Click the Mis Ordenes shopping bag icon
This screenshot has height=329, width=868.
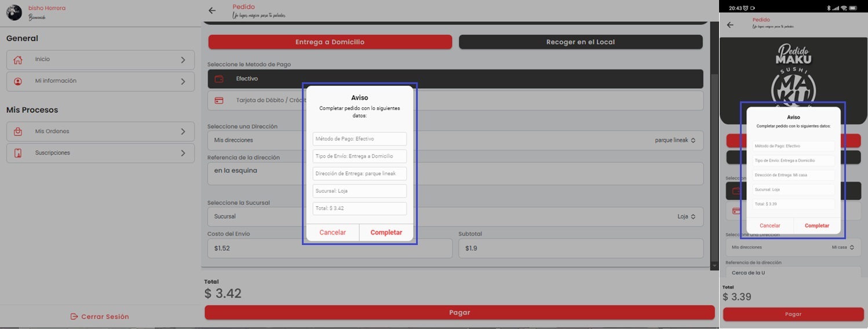click(18, 131)
